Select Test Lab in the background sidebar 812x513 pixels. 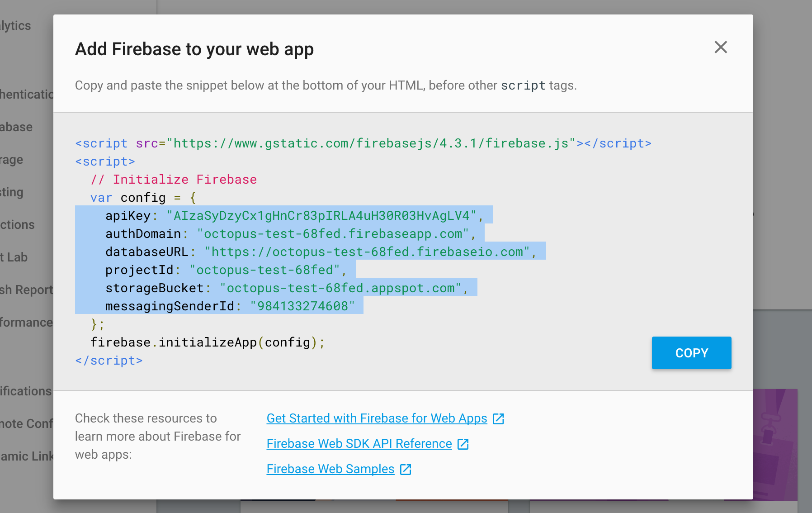click(x=14, y=257)
